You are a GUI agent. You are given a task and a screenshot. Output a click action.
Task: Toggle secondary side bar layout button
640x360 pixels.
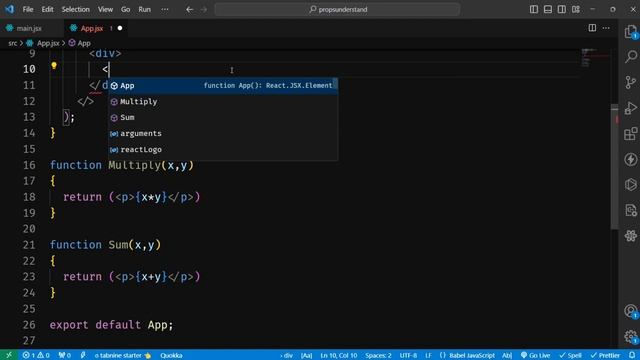(562, 9)
